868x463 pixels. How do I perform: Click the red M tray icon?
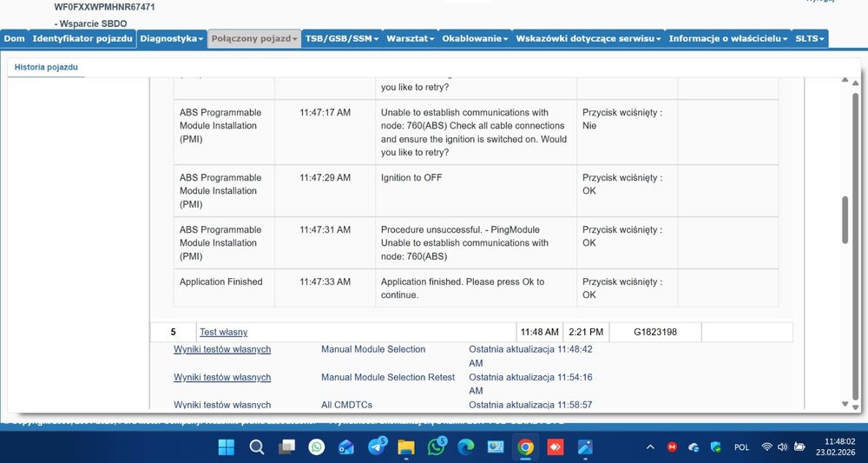(x=672, y=447)
